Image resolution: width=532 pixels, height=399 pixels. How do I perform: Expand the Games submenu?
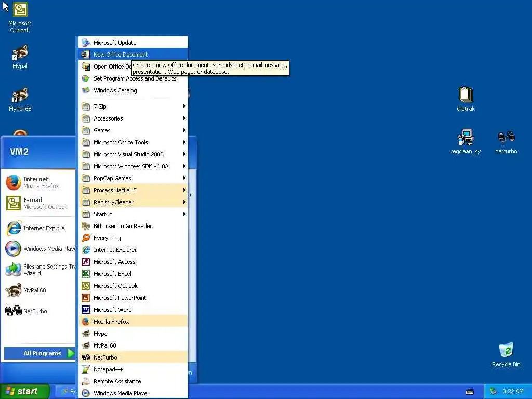(x=133, y=130)
